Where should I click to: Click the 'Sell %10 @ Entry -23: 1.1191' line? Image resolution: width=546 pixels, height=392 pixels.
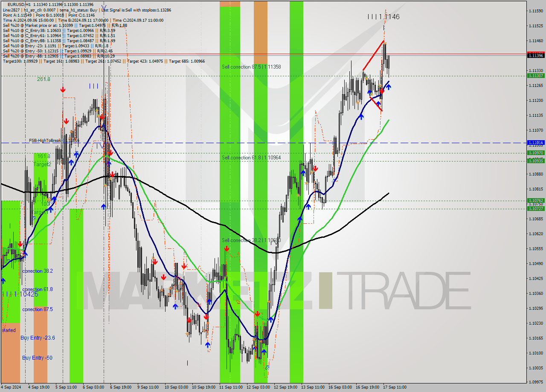click(55, 46)
